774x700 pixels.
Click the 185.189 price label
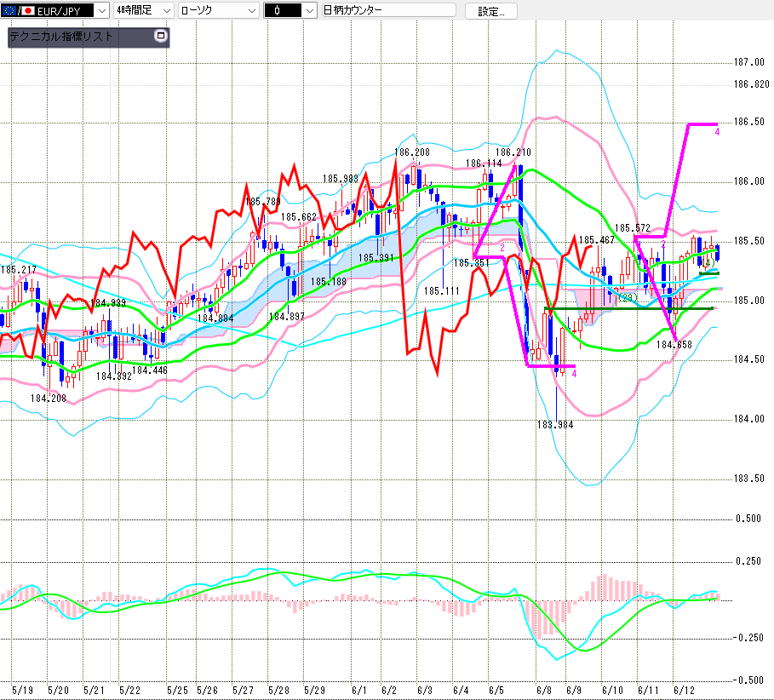[x=329, y=282]
